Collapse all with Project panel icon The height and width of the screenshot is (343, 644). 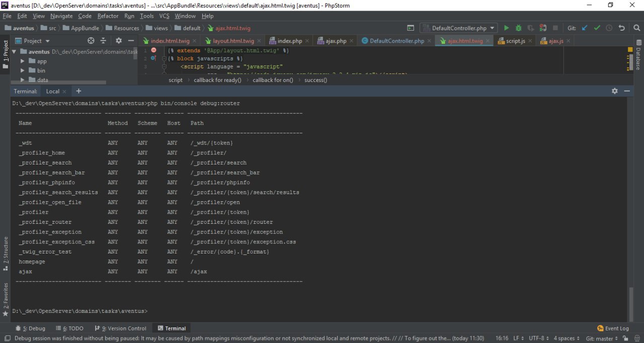[104, 41]
